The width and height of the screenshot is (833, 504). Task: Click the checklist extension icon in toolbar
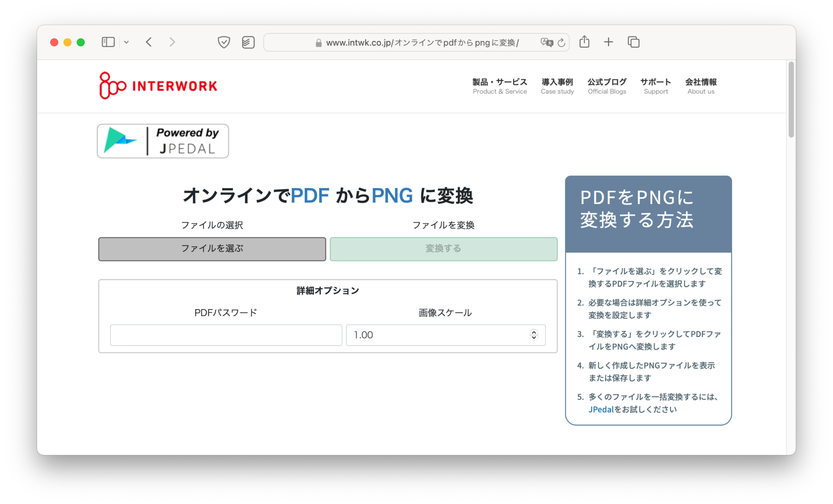click(x=248, y=42)
